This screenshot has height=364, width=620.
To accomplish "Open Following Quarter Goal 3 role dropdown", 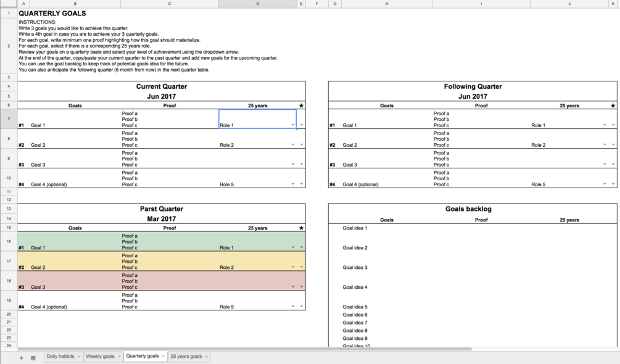I will [x=605, y=164].
